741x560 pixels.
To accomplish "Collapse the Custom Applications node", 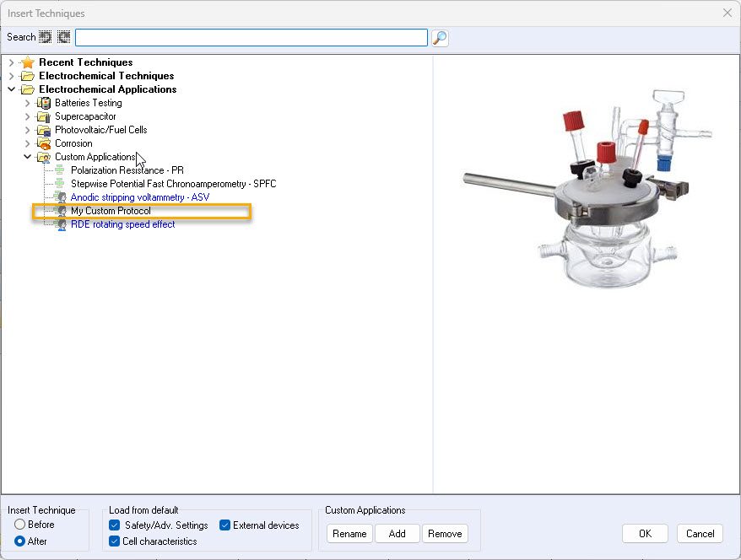I will click(x=27, y=157).
